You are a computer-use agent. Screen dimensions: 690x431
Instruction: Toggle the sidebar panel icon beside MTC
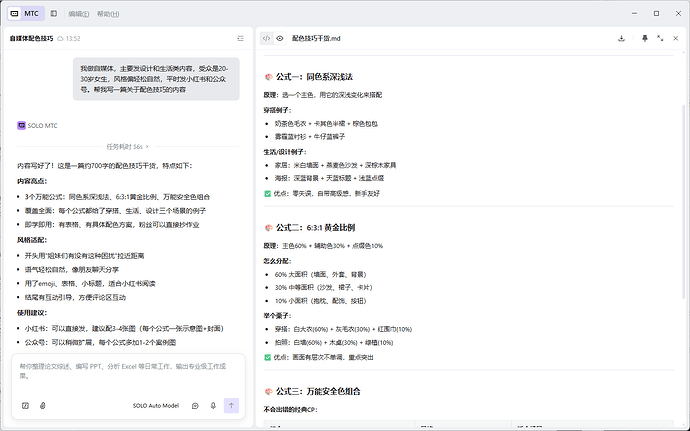[54, 14]
